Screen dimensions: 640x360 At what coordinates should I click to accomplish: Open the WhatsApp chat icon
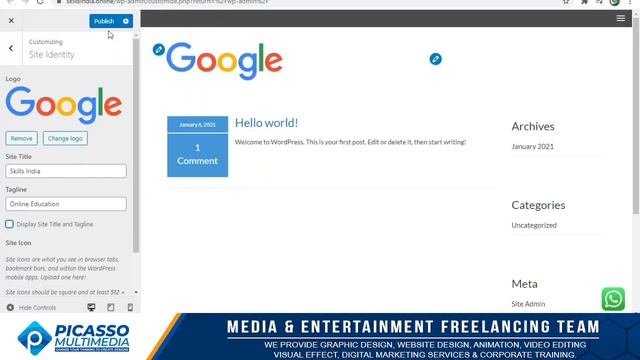613,299
